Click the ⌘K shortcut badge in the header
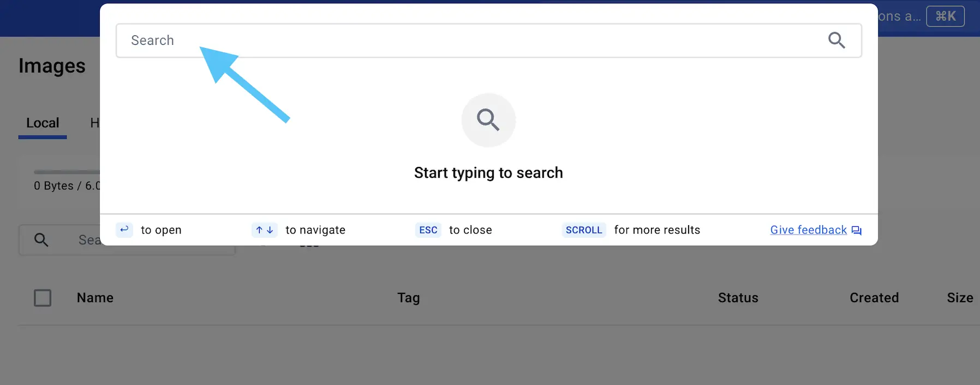The image size is (980, 385). [946, 16]
